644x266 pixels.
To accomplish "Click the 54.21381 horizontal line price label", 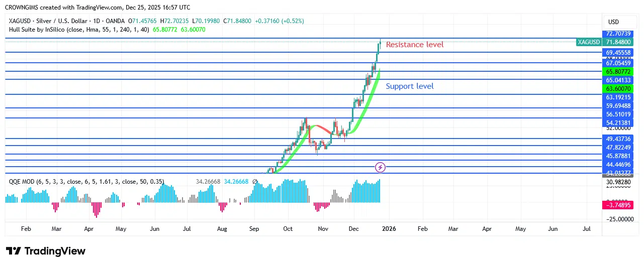I will point(618,123).
